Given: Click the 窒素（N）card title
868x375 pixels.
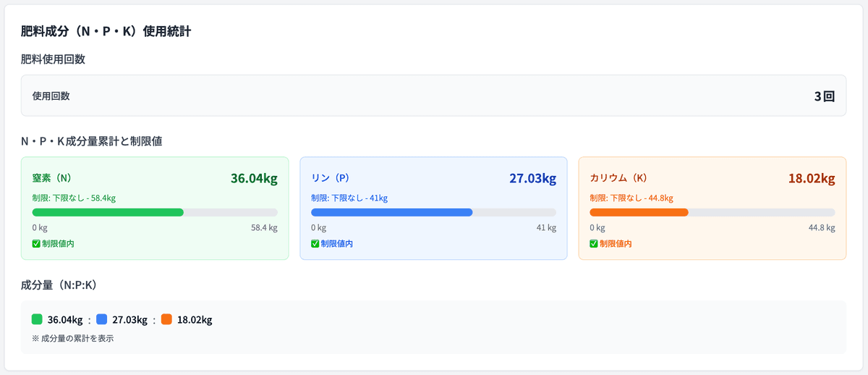Looking at the screenshot, I should click(52, 178).
